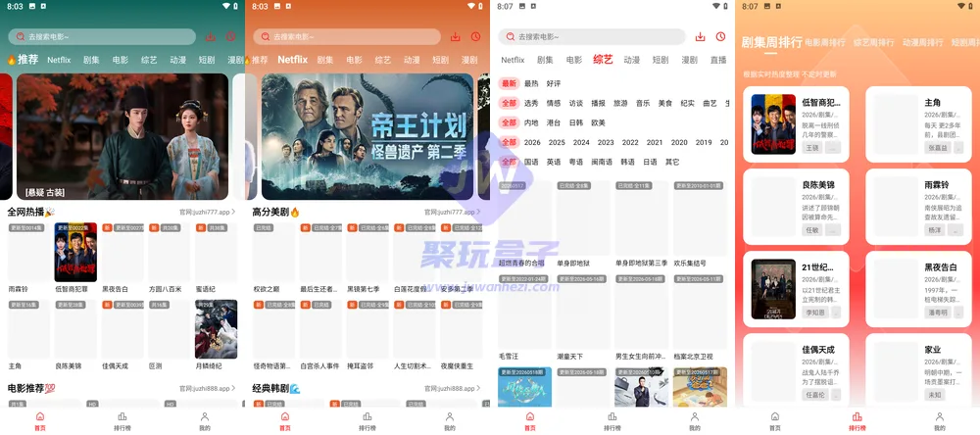Open the 电影周排行 ranking tab
Viewport: 980px width, 435px height.
tap(825, 42)
